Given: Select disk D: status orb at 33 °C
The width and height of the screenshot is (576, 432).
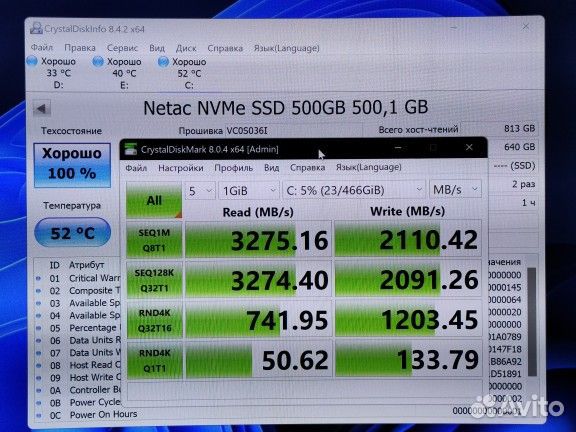Looking at the screenshot, I should tap(32, 61).
